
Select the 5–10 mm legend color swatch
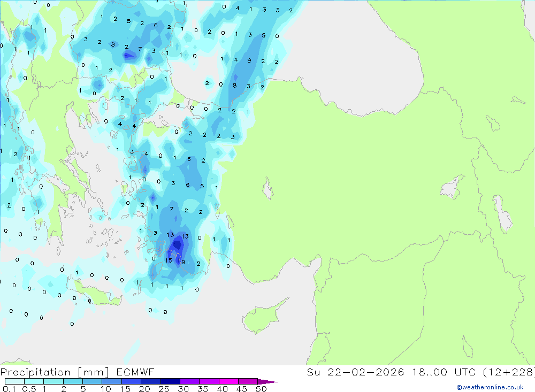pos(93,381)
